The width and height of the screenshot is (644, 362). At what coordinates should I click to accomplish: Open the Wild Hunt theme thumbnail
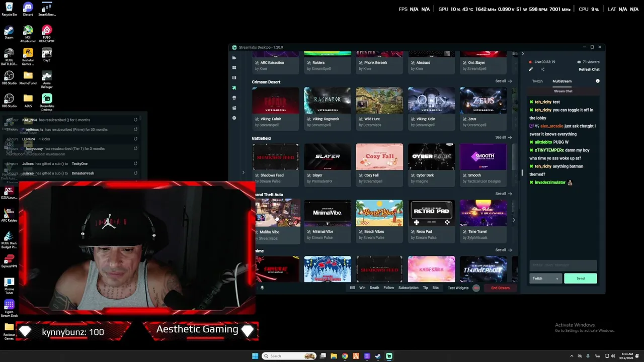click(x=379, y=101)
